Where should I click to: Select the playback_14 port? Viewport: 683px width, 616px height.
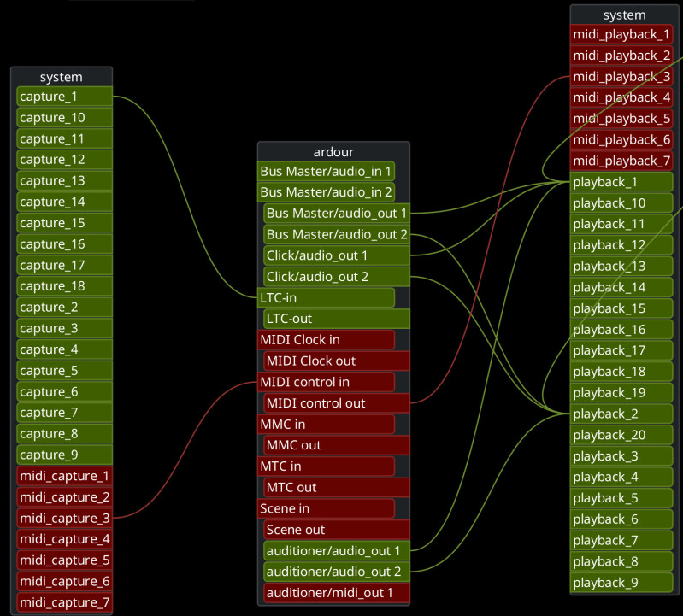pyautogui.click(x=621, y=287)
